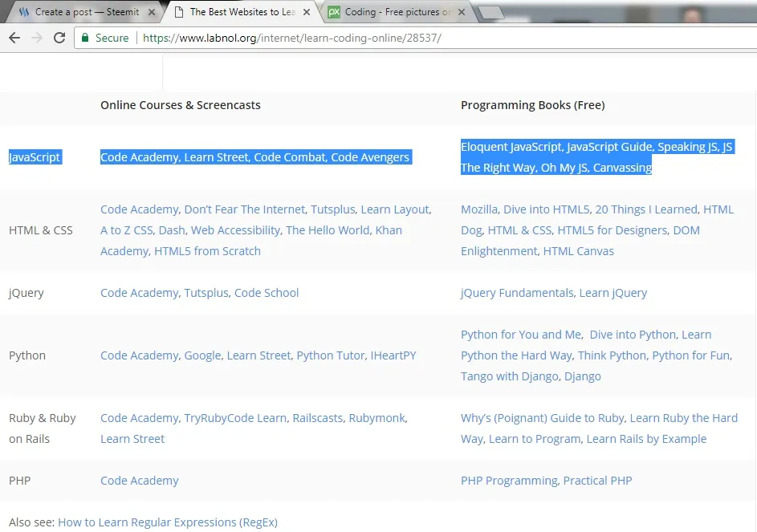Open Code School link in jQuery row
757x532 pixels.
coord(267,293)
